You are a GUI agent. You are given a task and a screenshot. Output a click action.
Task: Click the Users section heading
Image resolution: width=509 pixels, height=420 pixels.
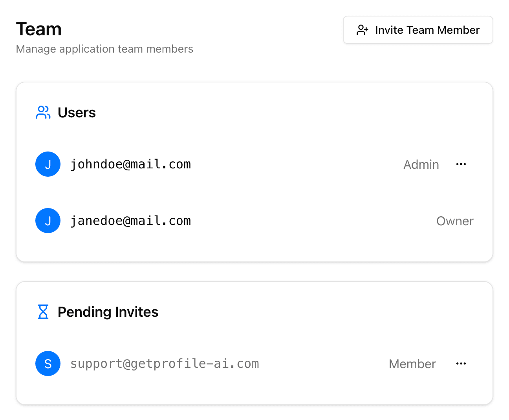click(x=77, y=113)
